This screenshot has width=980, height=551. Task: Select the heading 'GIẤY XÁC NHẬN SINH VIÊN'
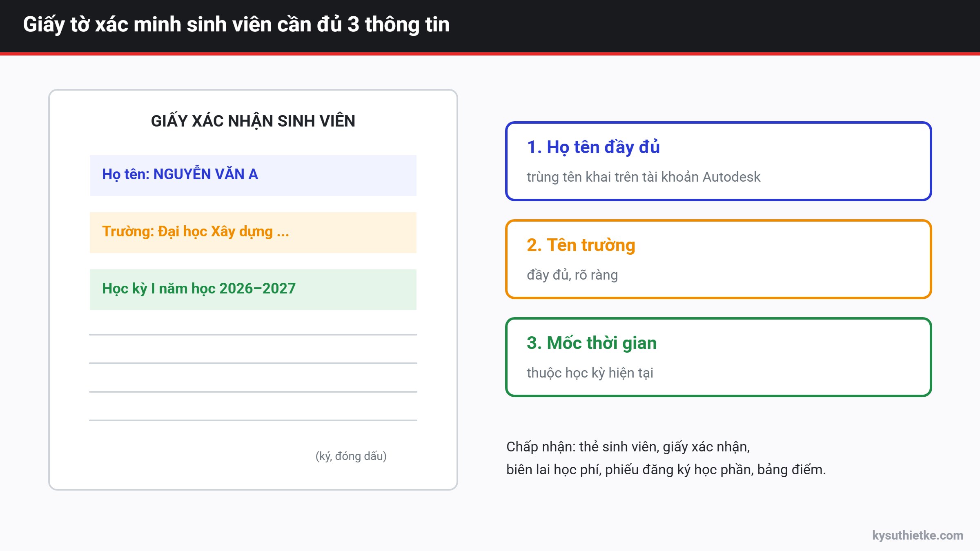tap(253, 121)
